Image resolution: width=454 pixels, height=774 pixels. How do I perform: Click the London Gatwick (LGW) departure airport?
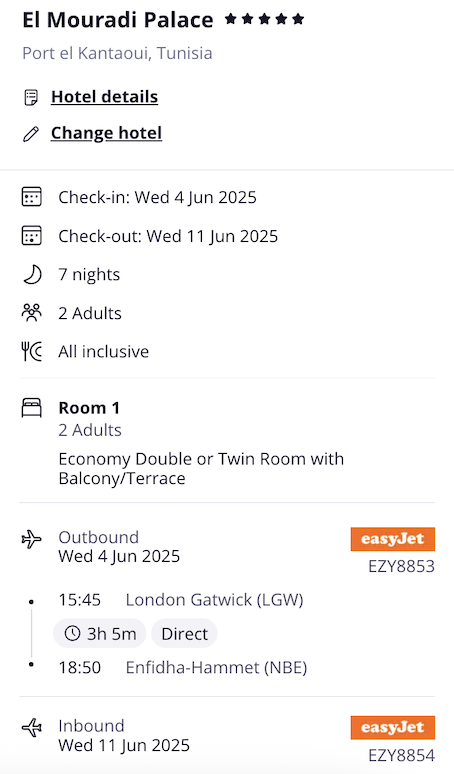[x=214, y=600]
